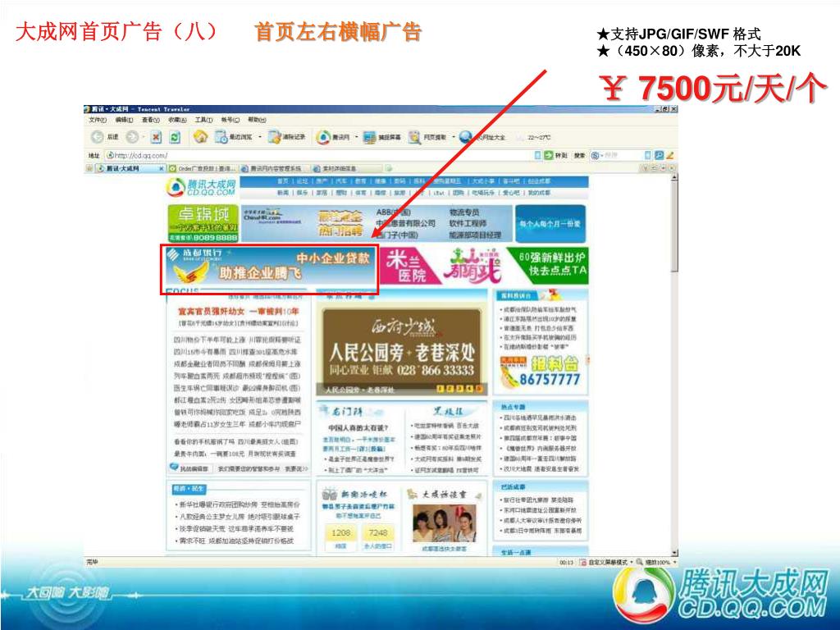Switch to the 腾讯网内容管理系统 tab
This screenshot has width=840, height=630.
coord(275,168)
